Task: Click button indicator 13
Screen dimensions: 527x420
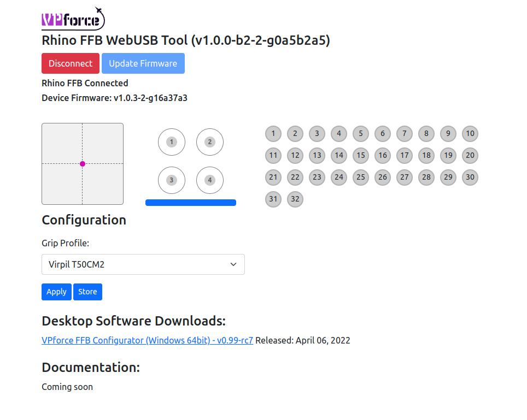Action: [x=317, y=156]
